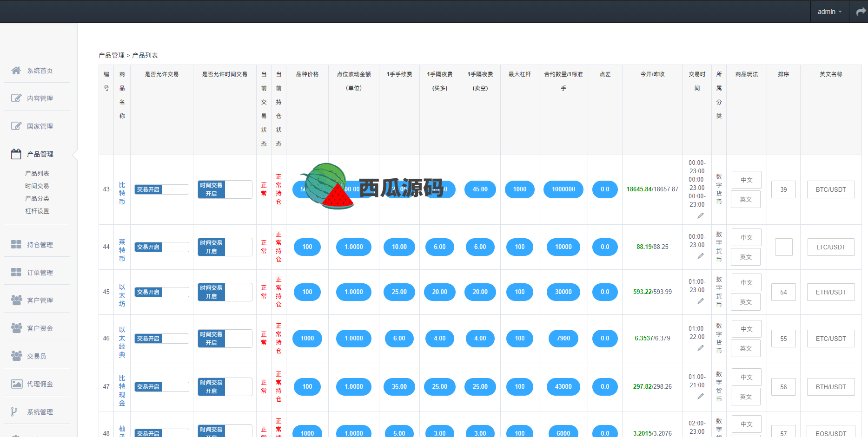
Task: Click 中文 button in row 43
Action: click(x=746, y=180)
